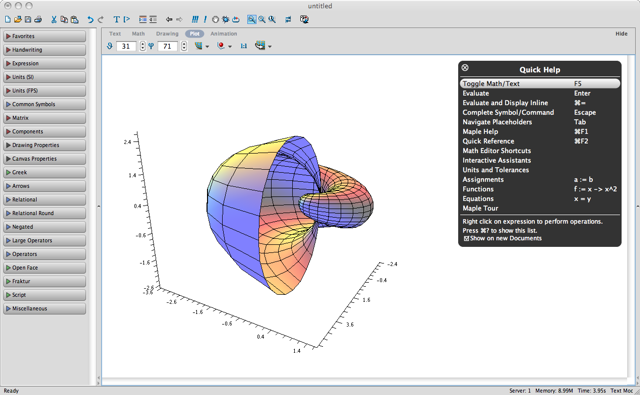Viewport: 640px width, 395px height.
Task: Paste from clipboard icon
Action: tap(74, 19)
